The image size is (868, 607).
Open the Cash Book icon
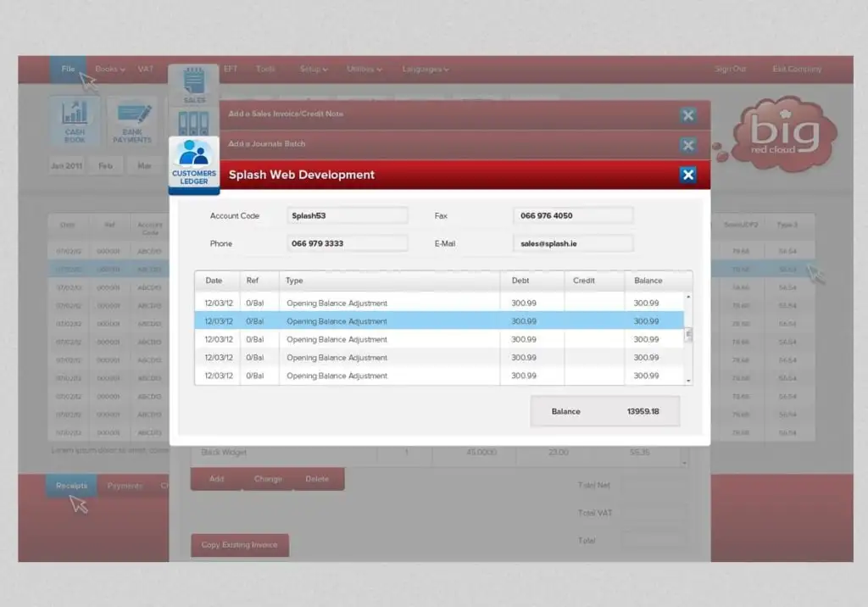pos(75,121)
